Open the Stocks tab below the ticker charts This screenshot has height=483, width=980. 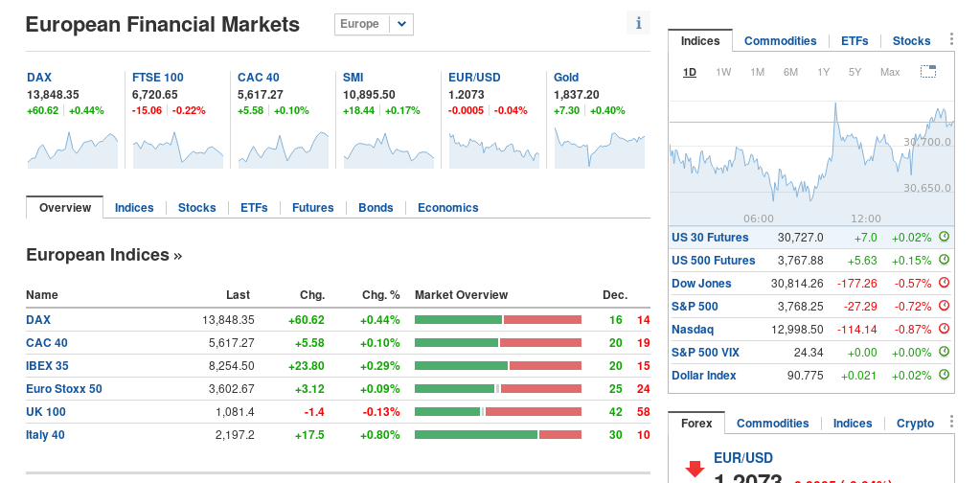click(x=197, y=208)
